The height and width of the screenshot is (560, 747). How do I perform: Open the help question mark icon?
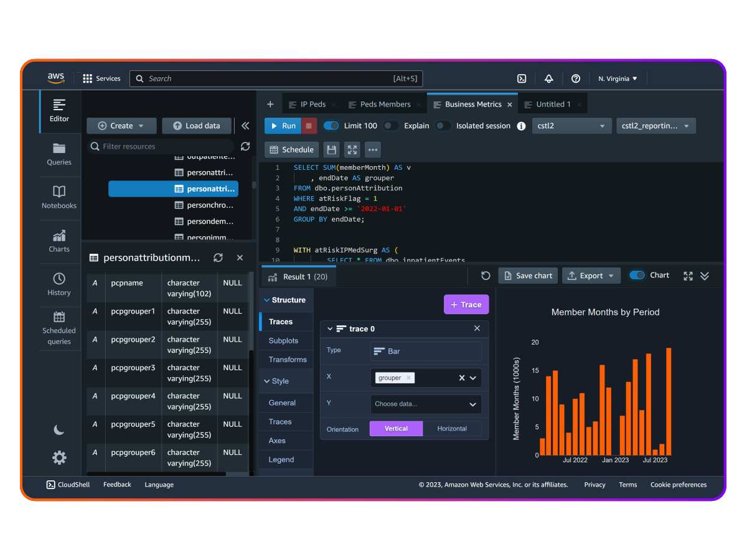(x=576, y=78)
